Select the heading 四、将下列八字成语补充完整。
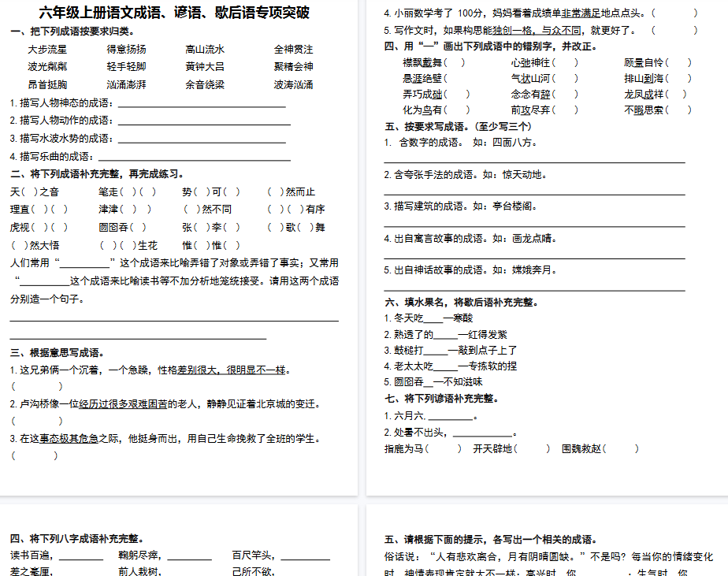 click(77, 539)
